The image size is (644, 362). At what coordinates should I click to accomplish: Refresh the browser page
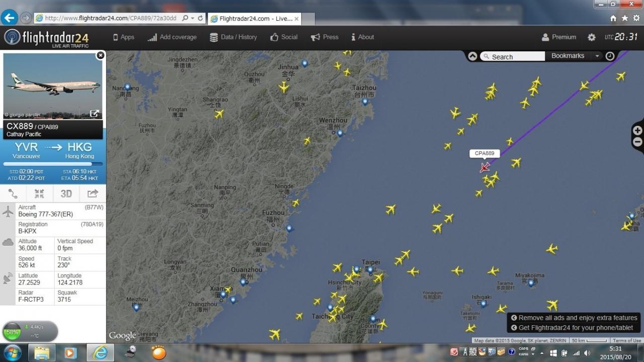point(200,18)
